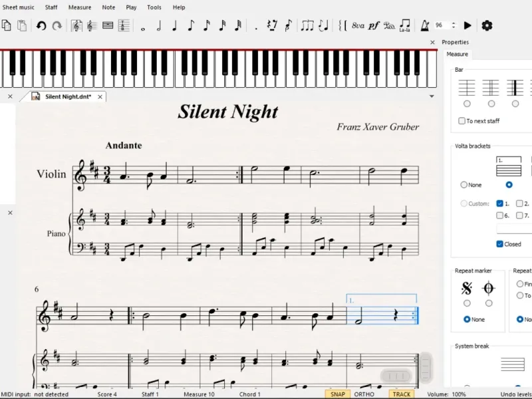Click the metronome icon
The width and height of the screenshot is (532, 399).
pyautogui.click(x=424, y=25)
